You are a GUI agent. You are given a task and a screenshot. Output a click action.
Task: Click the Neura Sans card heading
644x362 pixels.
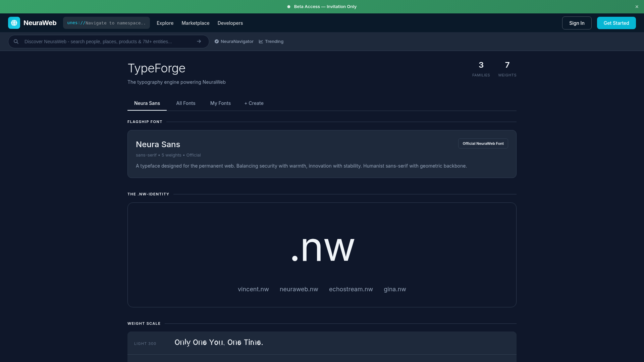coord(158,144)
